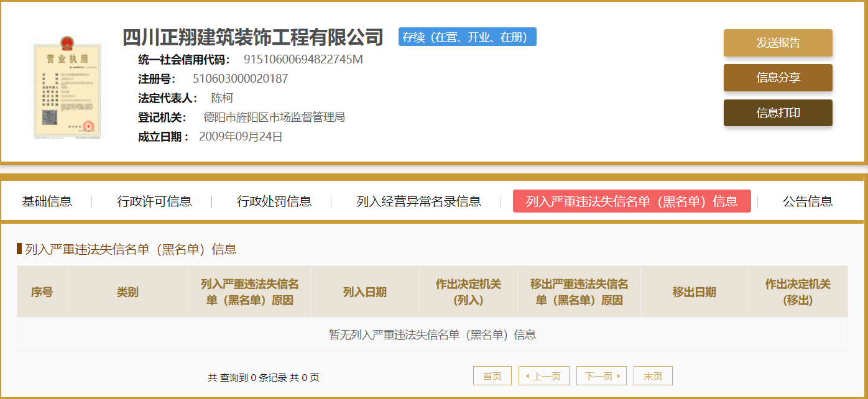This screenshot has width=868, height=399.
Task: Click the 移出严重违法失信名单（黑名单）原因 column header
Action: [579, 292]
